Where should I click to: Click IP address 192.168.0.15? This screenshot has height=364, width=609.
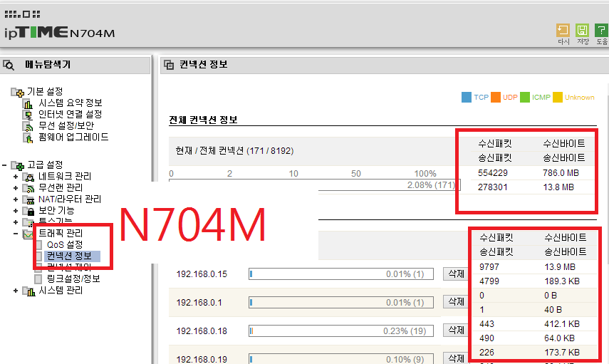(x=202, y=274)
